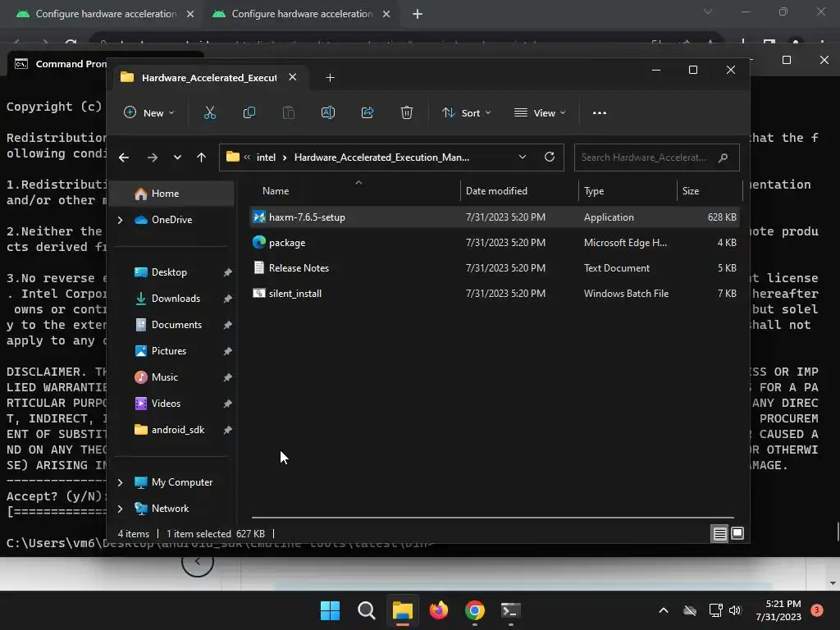Show hidden system tray icons
The width and height of the screenshot is (840, 630).
click(663, 610)
